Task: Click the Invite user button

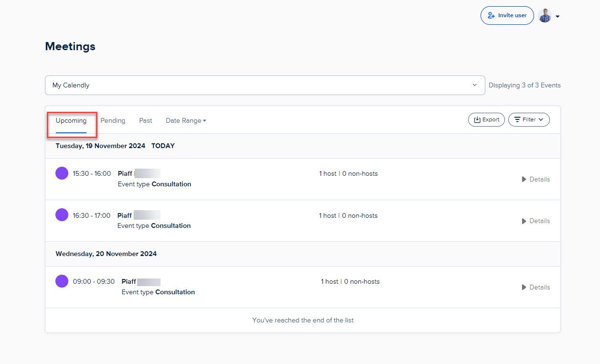Action: click(x=507, y=15)
